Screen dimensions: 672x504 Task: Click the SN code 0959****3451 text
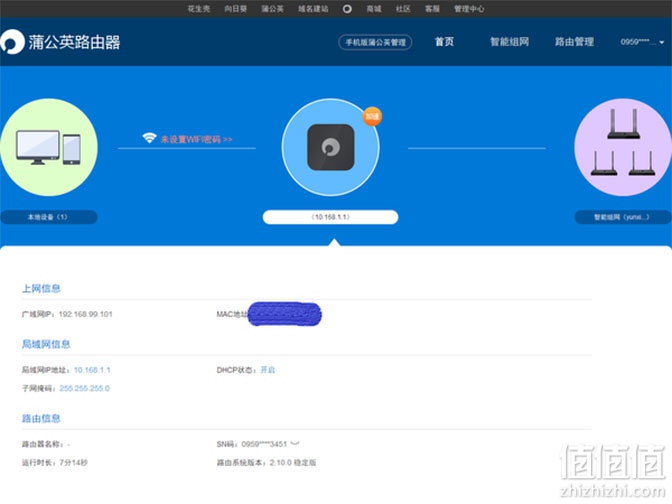pos(264,444)
